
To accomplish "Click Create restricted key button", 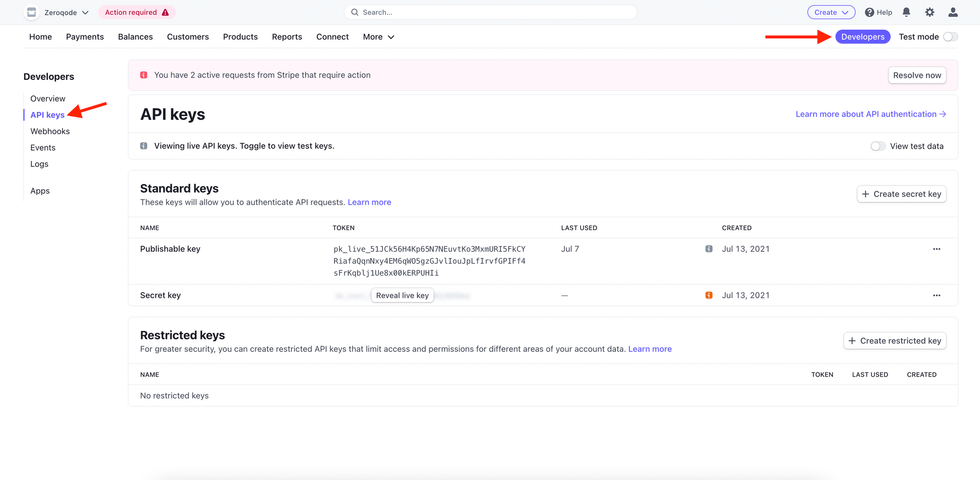I will 895,341.
